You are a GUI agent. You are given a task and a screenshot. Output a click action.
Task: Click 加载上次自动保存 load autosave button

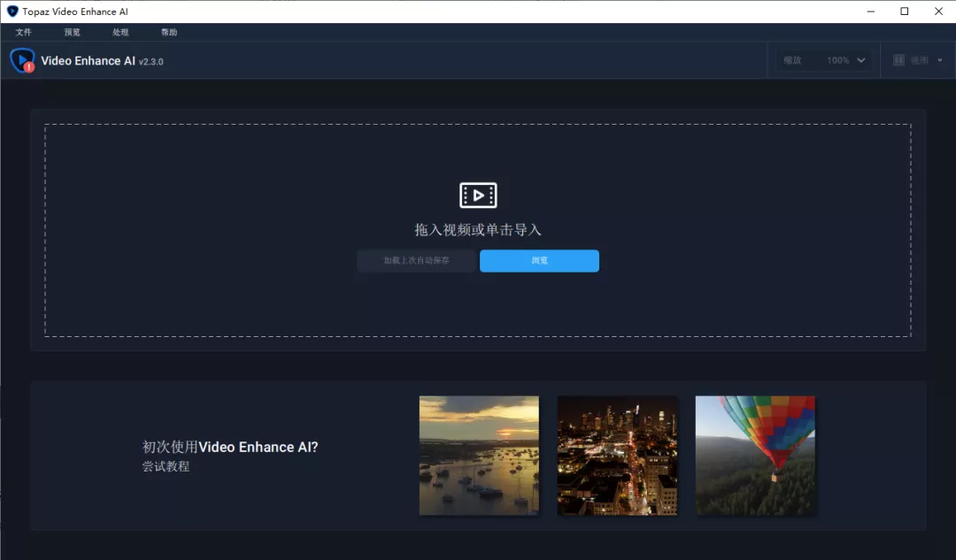click(416, 261)
